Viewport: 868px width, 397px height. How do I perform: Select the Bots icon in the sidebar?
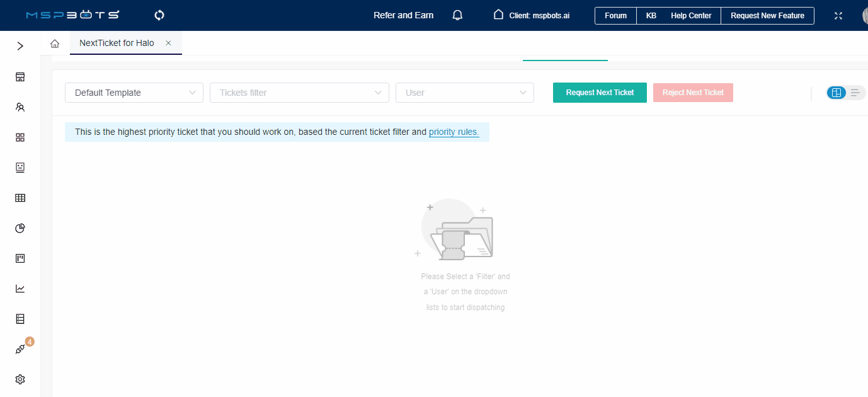point(20,167)
